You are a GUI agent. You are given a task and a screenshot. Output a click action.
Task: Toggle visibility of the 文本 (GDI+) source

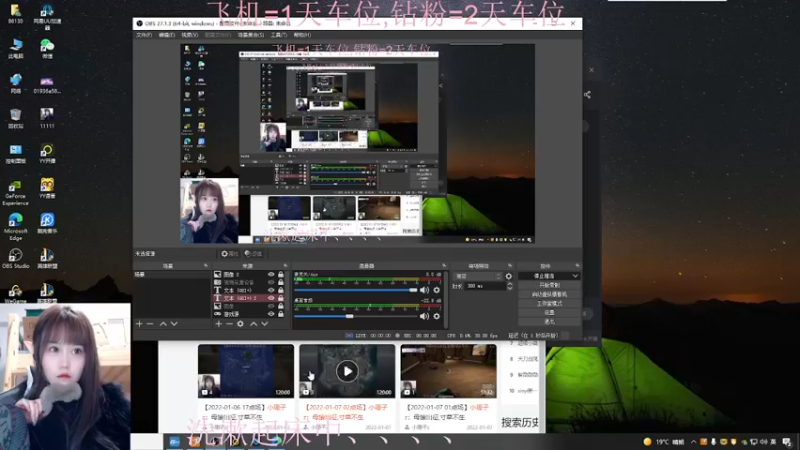point(271,290)
